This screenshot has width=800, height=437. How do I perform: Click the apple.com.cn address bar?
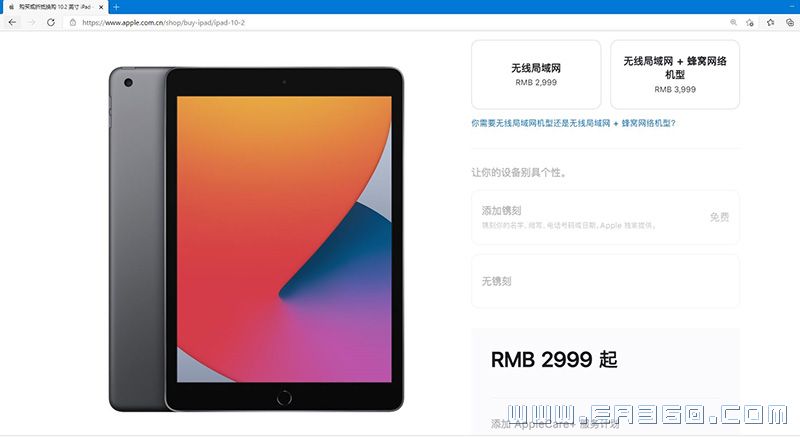(x=398, y=22)
